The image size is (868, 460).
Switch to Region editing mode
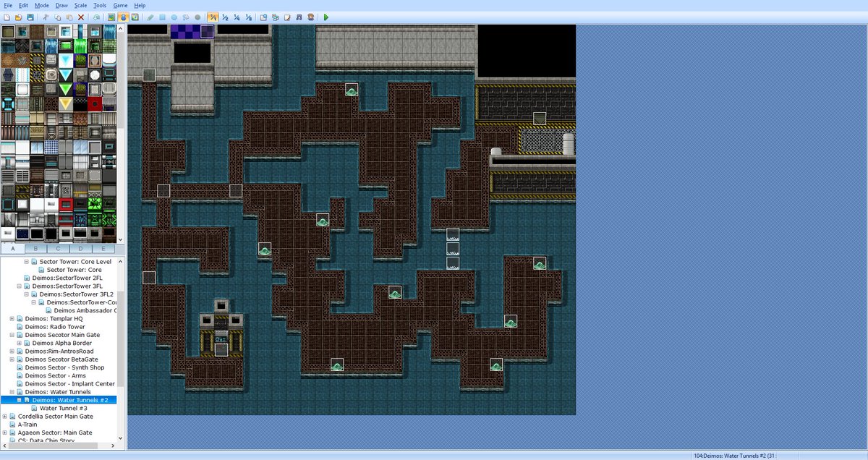(x=135, y=17)
